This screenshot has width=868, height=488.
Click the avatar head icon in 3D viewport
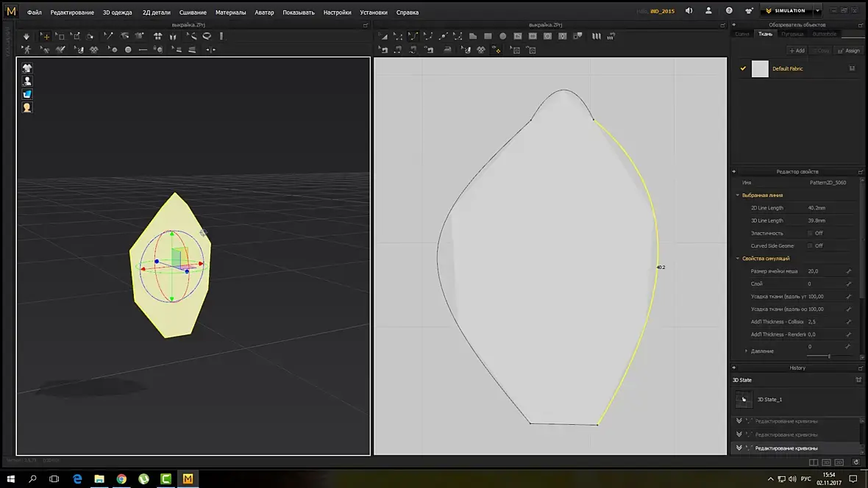click(27, 107)
